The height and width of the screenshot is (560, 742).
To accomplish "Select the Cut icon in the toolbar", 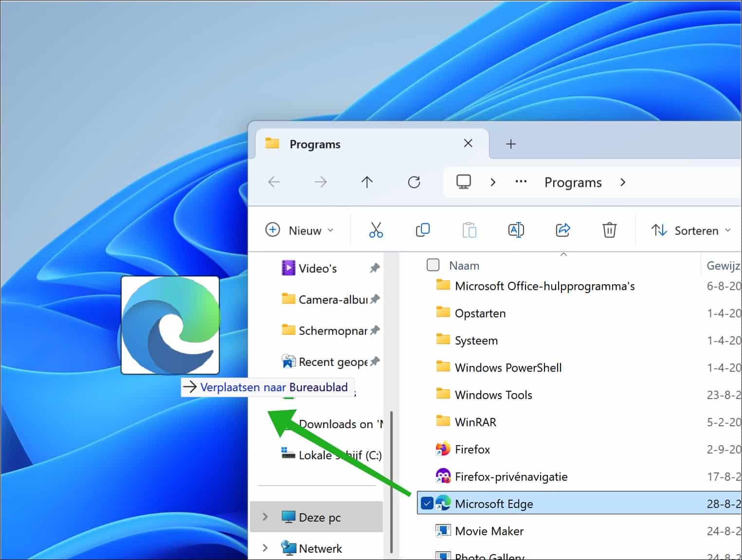I will (375, 230).
